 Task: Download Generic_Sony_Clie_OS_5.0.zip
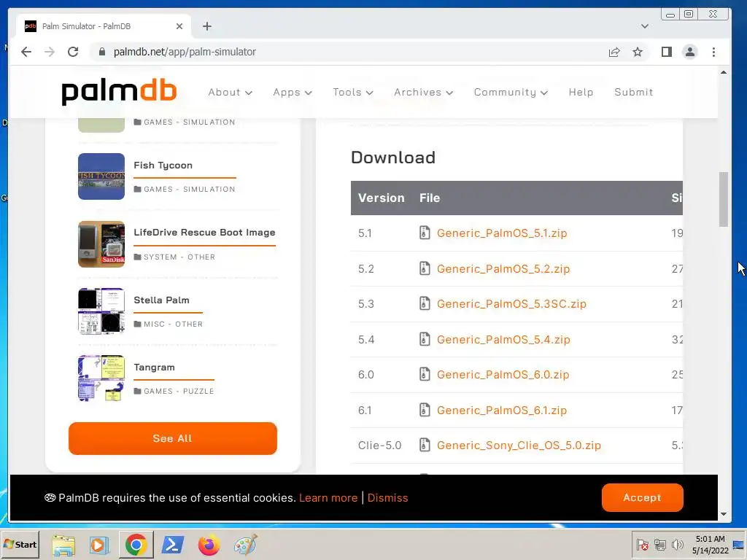[519, 446]
